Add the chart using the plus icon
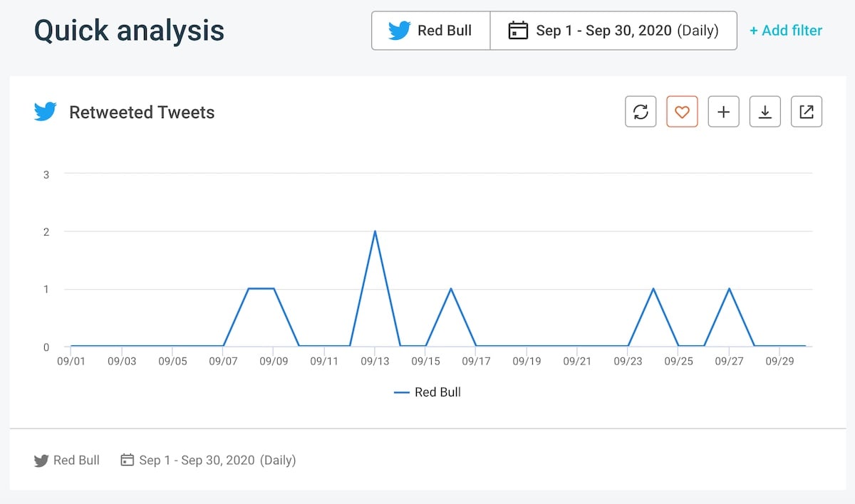This screenshot has width=855, height=504. [x=723, y=111]
